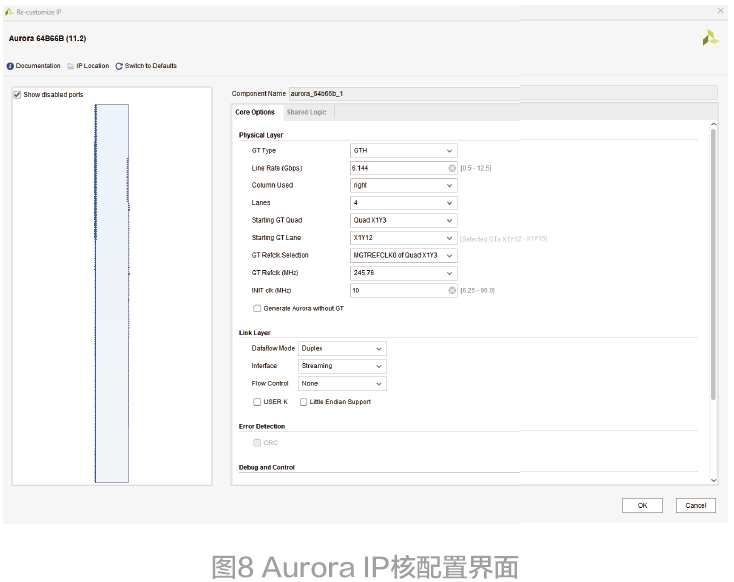Click the IP block symbol in preview pane
Viewport: 734px width, 582px height.
[x=112, y=293]
